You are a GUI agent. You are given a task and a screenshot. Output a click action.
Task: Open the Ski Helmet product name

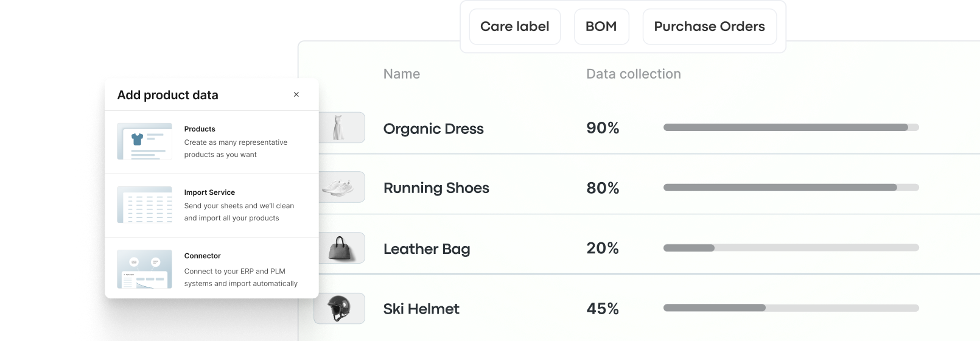pos(421,309)
